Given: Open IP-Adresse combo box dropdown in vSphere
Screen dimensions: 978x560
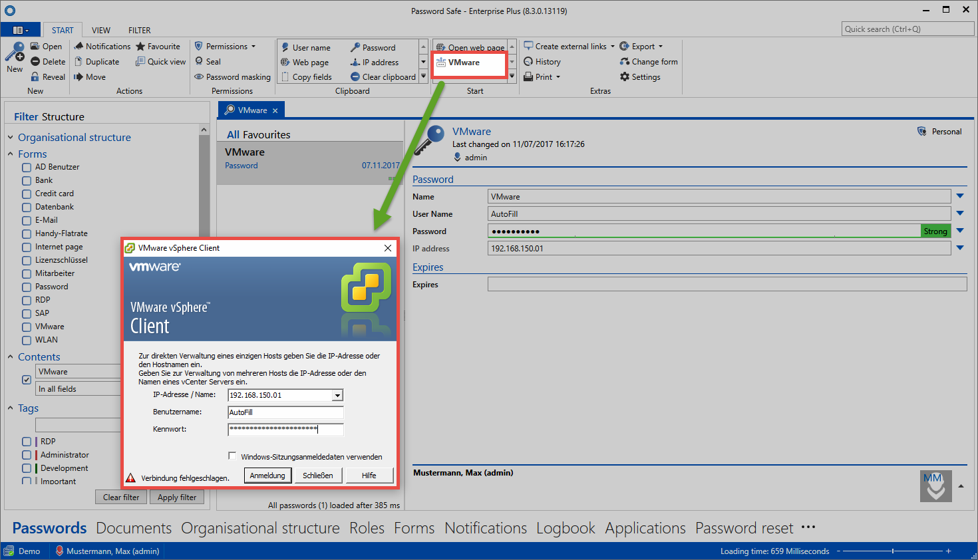Looking at the screenshot, I should 337,396.
